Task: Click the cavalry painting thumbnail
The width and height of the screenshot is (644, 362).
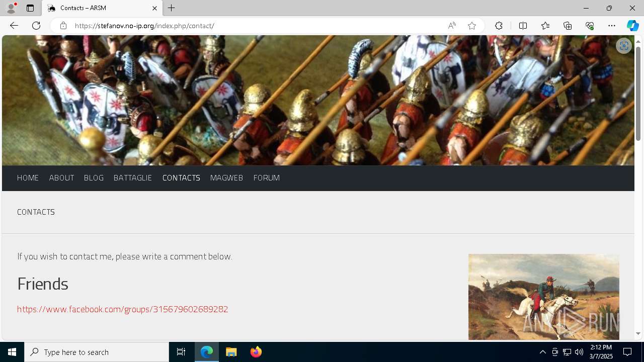Action: click(544, 297)
